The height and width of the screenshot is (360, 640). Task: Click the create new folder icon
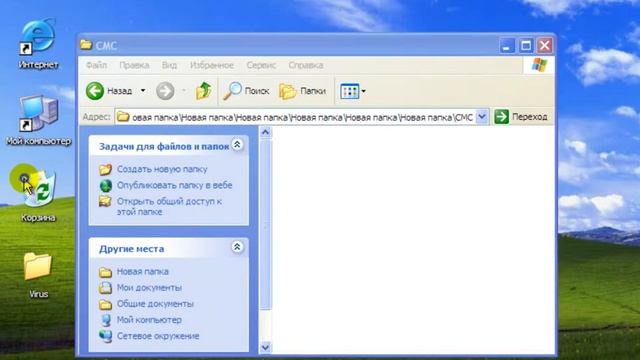(x=105, y=169)
